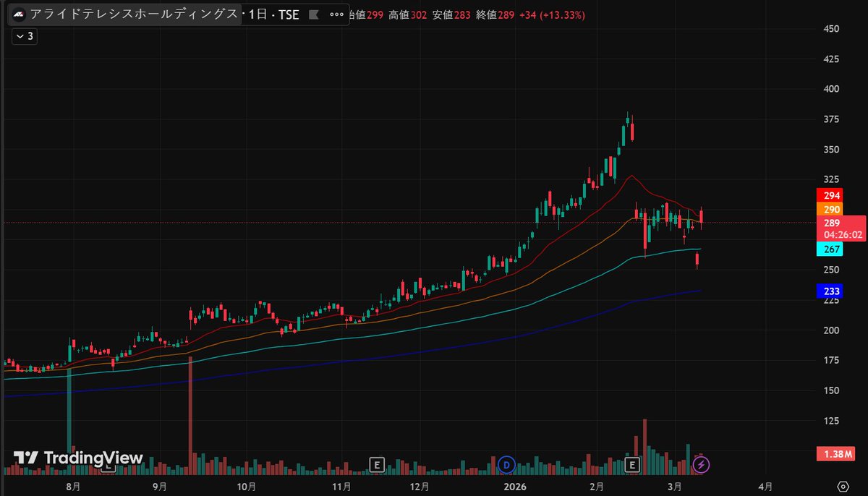Screen dimensions: 868x496
Task: Click the 高値302 high value
Action: [407, 14]
